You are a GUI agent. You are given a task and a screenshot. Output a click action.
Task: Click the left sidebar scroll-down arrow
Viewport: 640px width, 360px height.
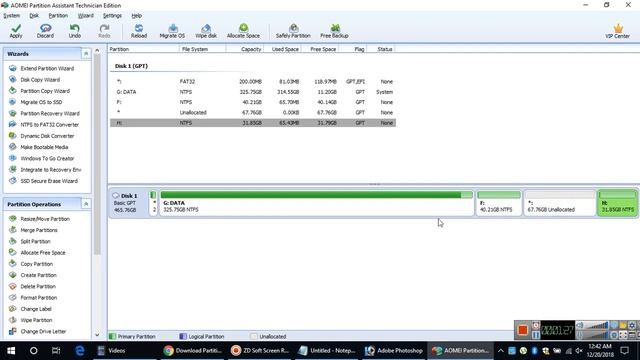pyautogui.click(x=97, y=335)
